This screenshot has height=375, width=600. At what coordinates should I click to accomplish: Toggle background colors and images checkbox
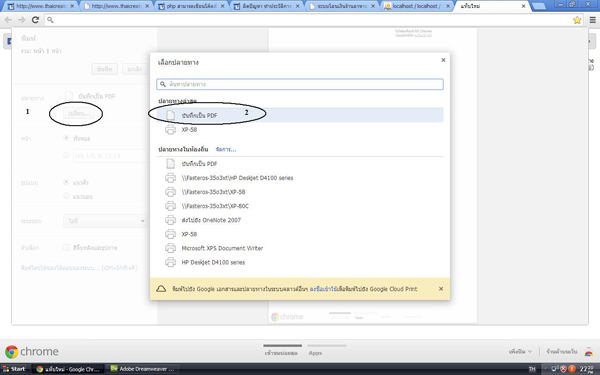click(x=66, y=247)
